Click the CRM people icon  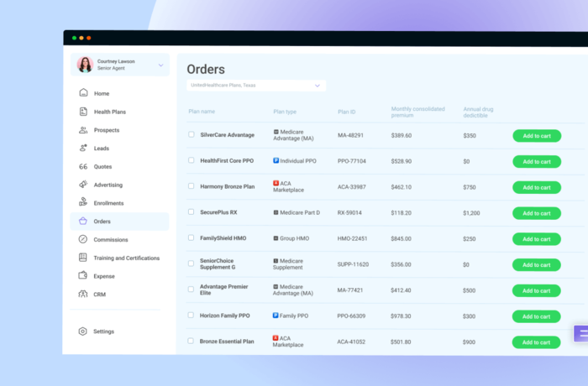[83, 294]
